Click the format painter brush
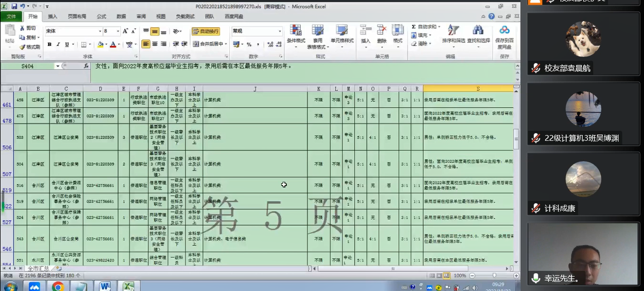Viewport: 644px width, 291px height. point(30,47)
